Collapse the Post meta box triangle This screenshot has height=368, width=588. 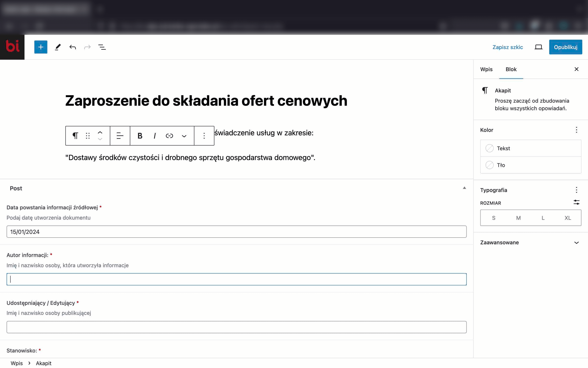click(x=464, y=188)
